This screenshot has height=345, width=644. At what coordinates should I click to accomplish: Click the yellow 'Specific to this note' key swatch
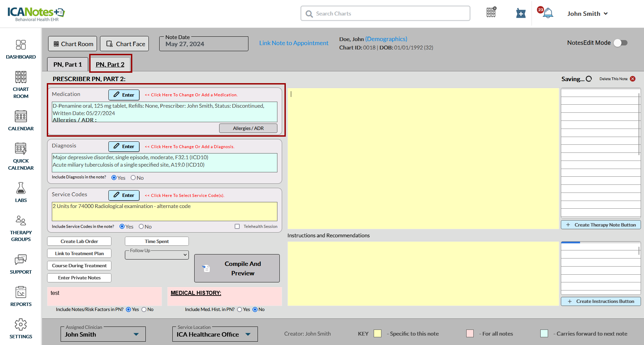pyautogui.click(x=377, y=334)
